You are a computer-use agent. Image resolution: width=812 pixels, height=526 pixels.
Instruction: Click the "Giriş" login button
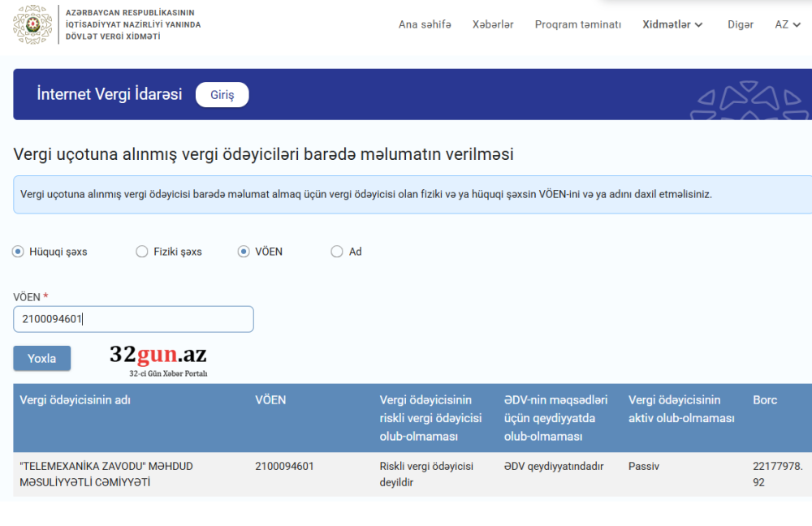[222, 94]
